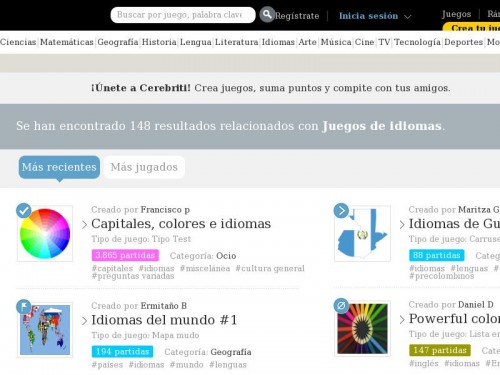Click the Ocio category link

tap(226, 256)
